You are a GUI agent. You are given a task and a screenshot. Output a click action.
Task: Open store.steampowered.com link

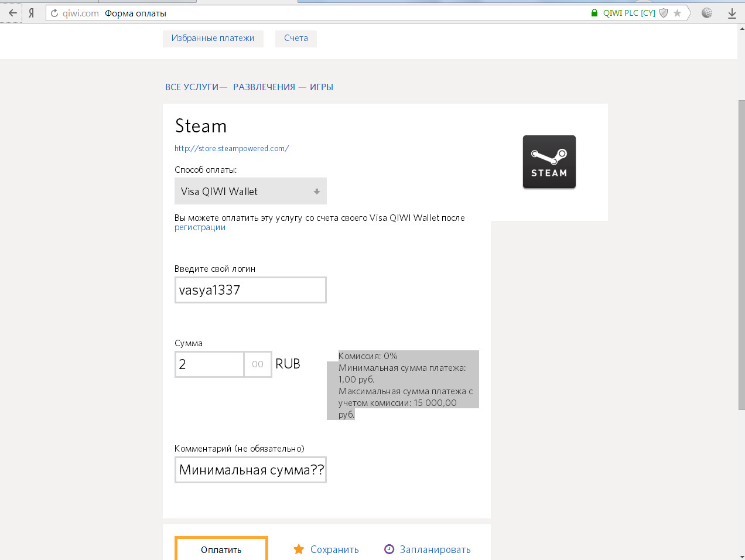[x=231, y=149]
